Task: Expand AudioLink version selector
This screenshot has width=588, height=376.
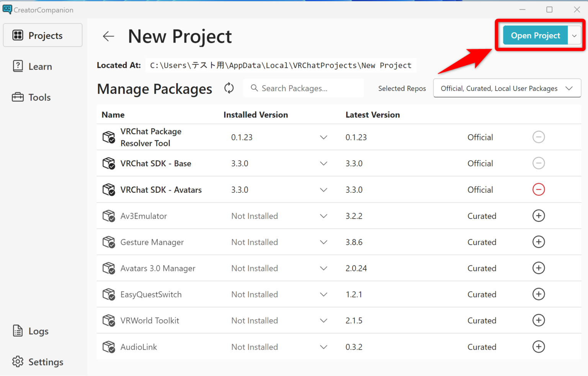Action: click(323, 347)
